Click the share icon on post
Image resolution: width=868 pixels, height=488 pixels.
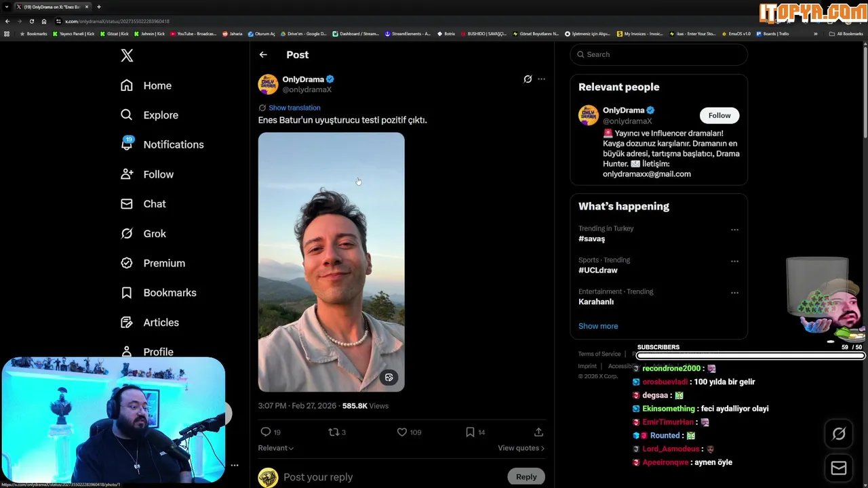pos(538,432)
